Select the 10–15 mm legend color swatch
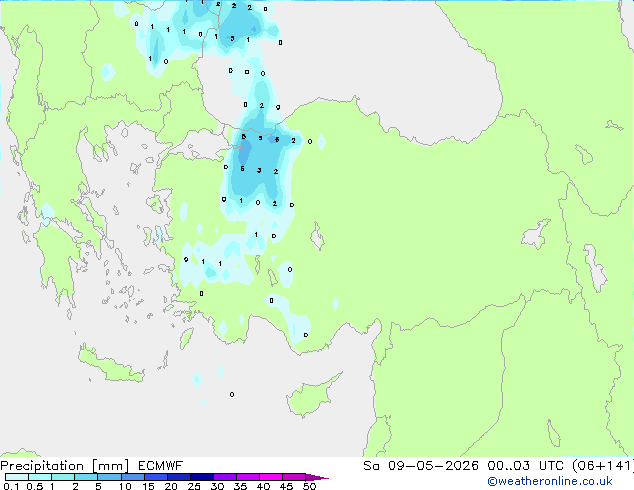The height and width of the screenshot is (490, 634). (133, 477)
